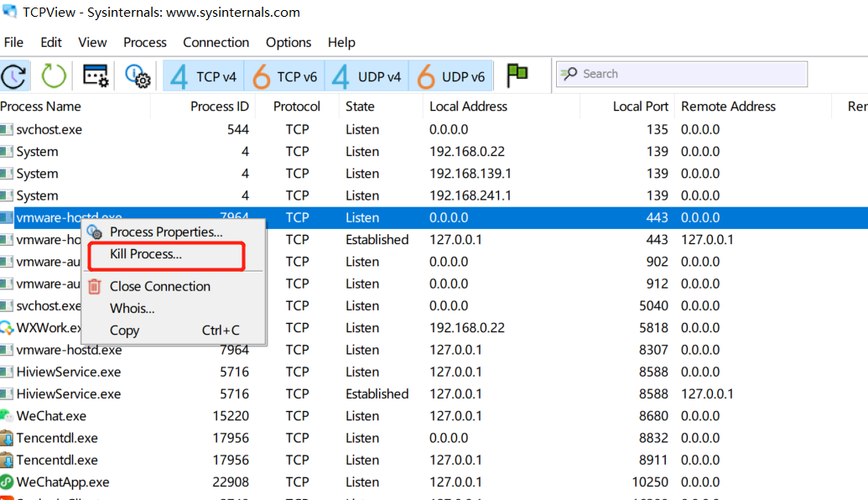
Task: Open the Process menu
Action: 144,43
